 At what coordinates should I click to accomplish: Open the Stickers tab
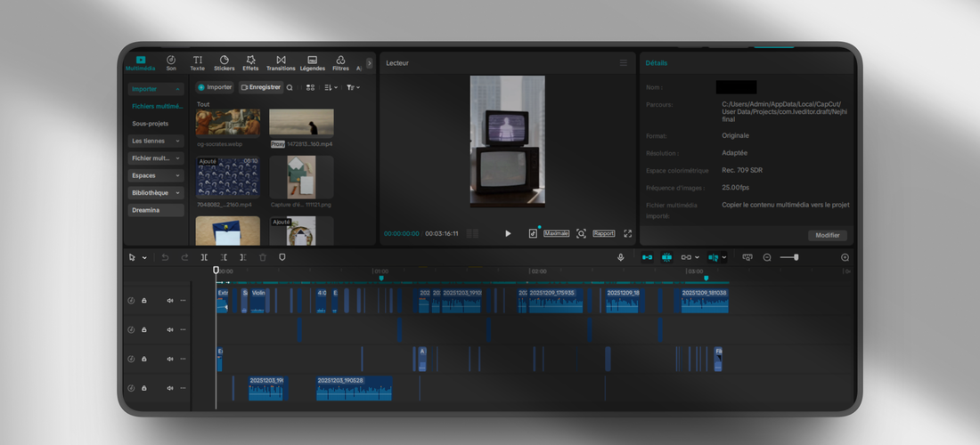[225, 63]
